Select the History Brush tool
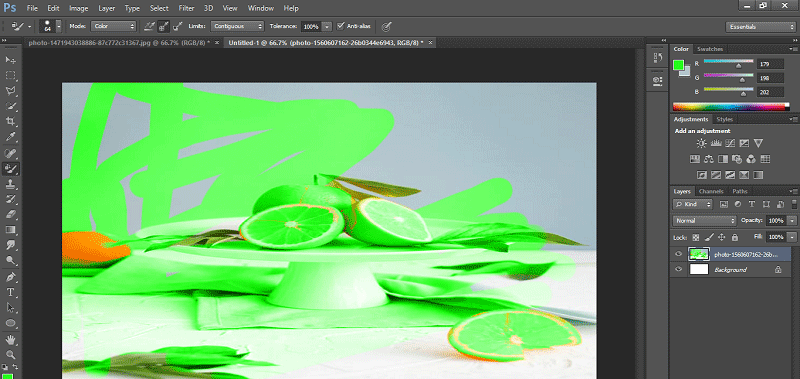 tap(10, 199)
